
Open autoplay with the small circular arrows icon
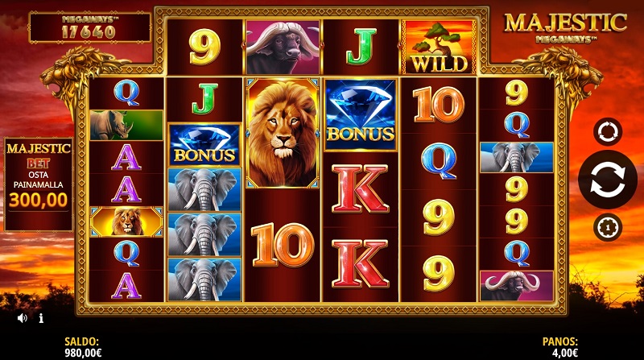608,132
